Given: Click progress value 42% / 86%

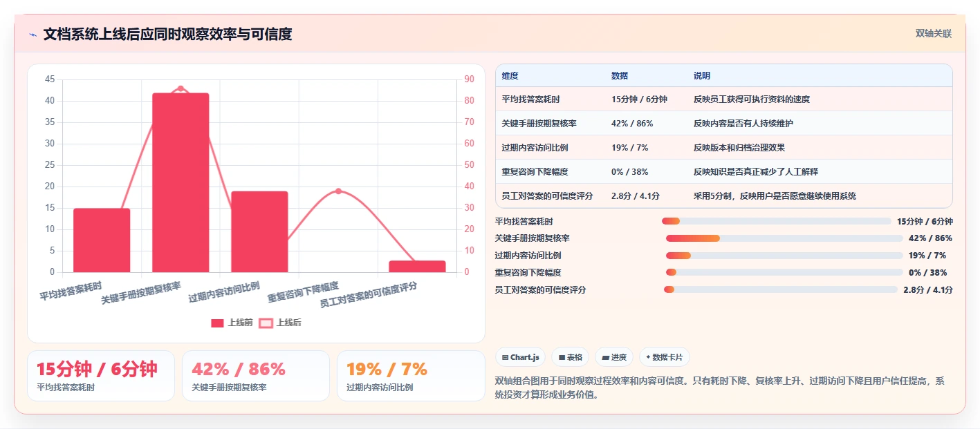Looking at the screenshot, I should click(930, 238).
